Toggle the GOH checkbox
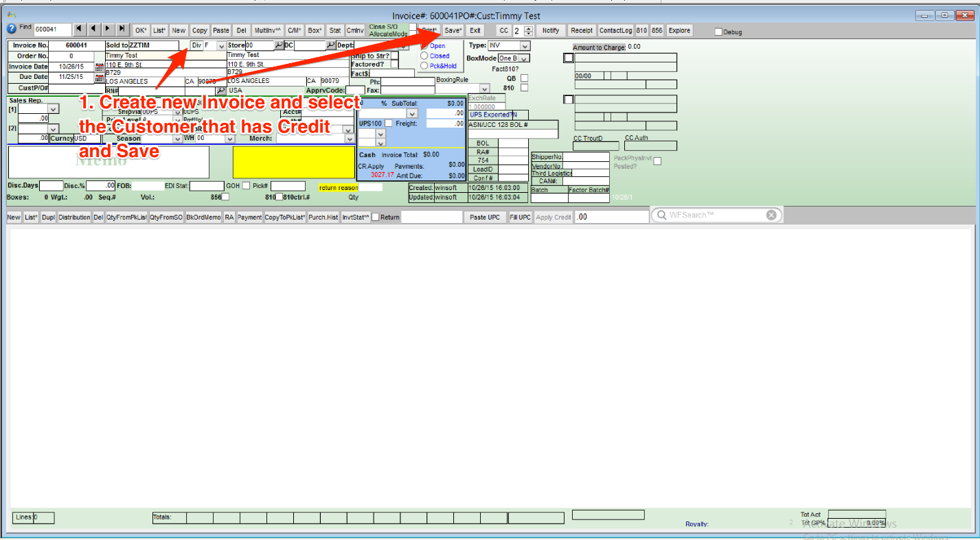Screen dimensions: 980x540 point(247,186)
